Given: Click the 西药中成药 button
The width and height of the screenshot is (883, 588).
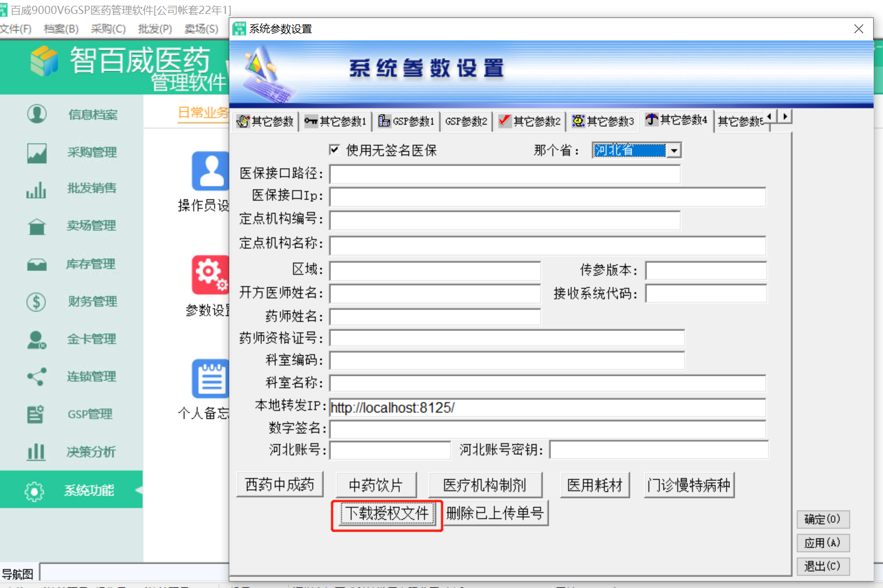Looking at the screenshot, I should coord(279,485).
